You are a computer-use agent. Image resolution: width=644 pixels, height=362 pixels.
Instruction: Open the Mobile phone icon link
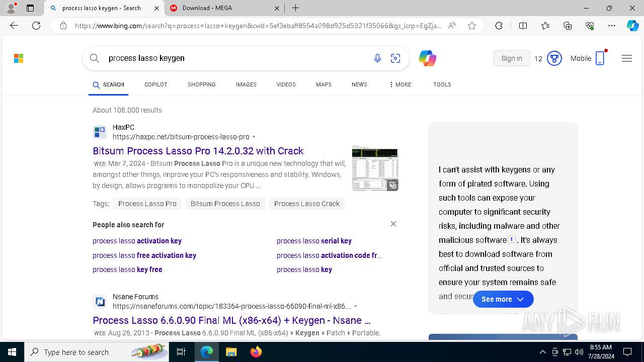point(600,58)
